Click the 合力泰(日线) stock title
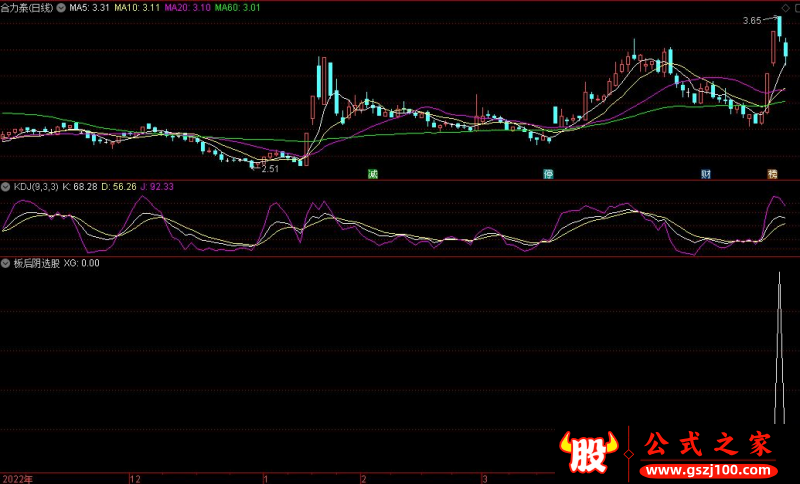Viewport: 800px width, 484px height. coord(29,7)
